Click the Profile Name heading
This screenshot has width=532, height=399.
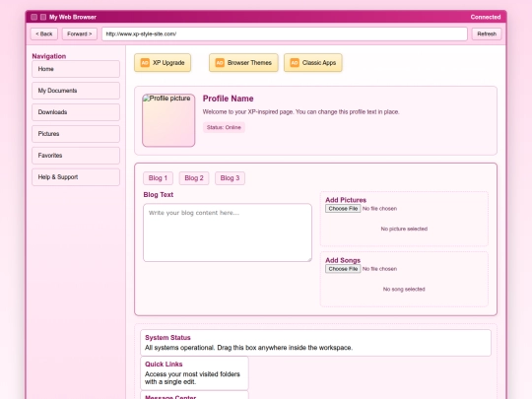228,99
